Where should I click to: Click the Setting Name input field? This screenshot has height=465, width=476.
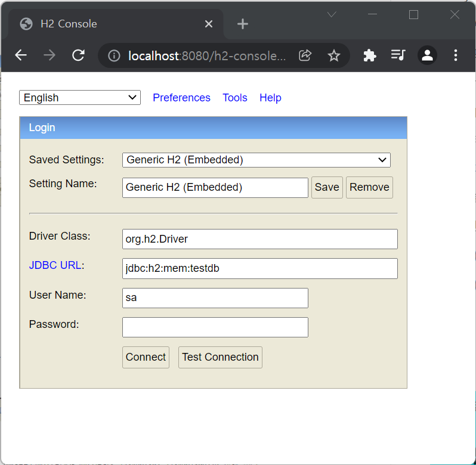coord(215,187)
